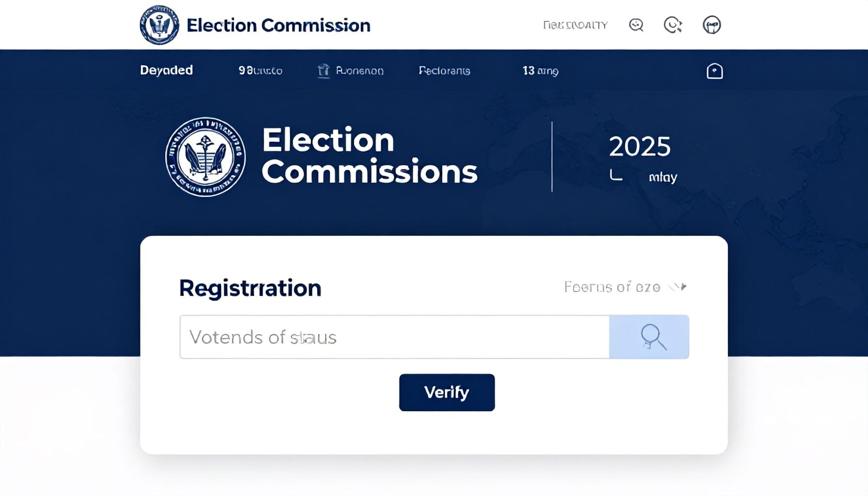Select the 'Deyaded' navigation item
This screenshot has width=868, height=496.
[x=166, y=70]
